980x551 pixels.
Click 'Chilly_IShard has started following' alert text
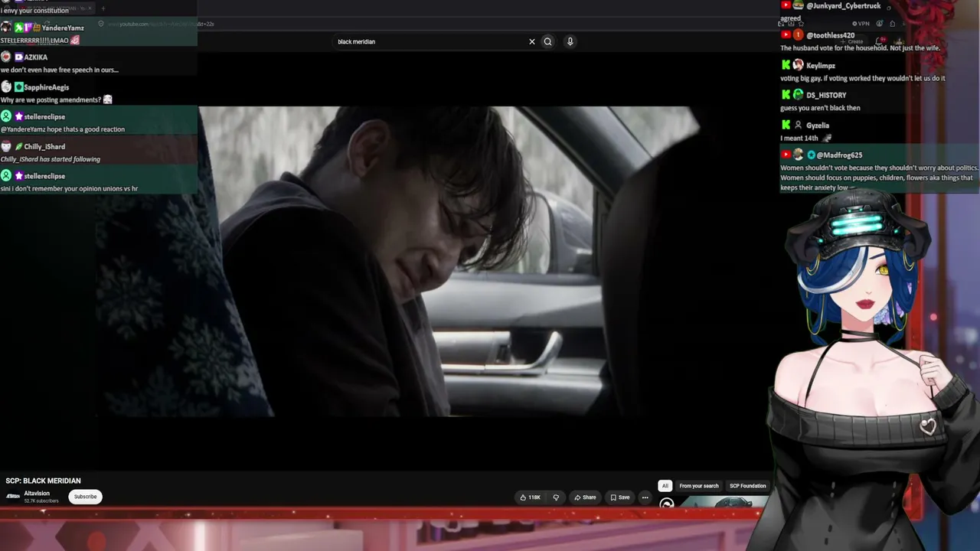(51, 159)
